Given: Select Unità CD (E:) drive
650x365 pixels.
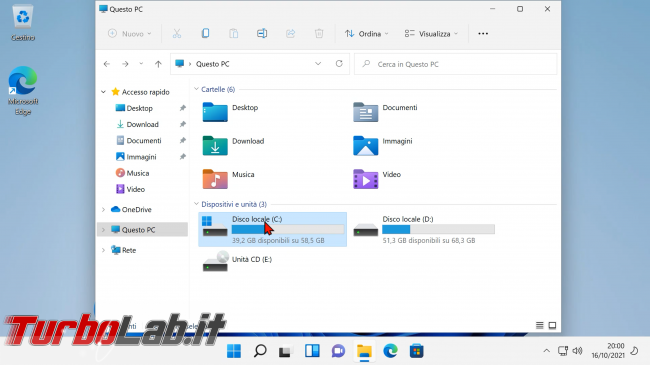Looking at the screenshot, I should point(238,261).
